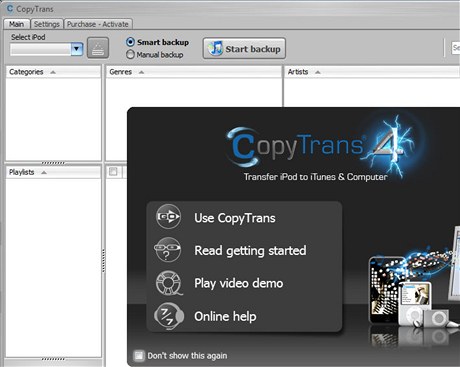Viewport: 460px width, 367px height.
Task: Click the headset Online help icon
Action: 169,316
